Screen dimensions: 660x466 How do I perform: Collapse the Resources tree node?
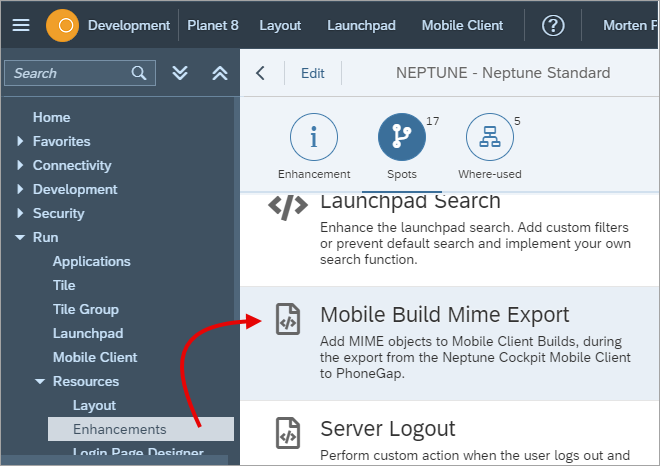[40, 381]
